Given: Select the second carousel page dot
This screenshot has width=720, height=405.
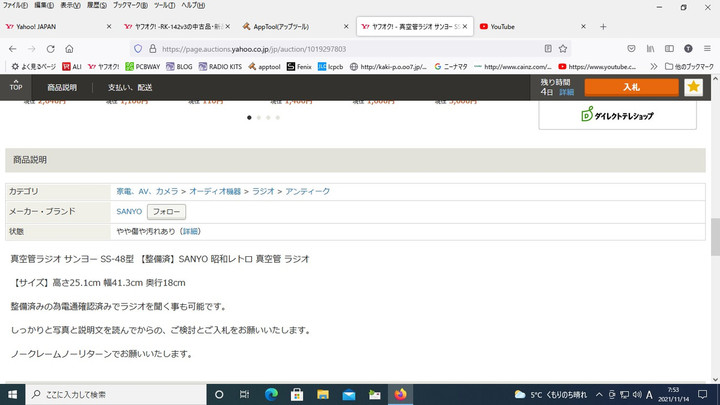Looking at the screenshot, I should coord(258,118).
